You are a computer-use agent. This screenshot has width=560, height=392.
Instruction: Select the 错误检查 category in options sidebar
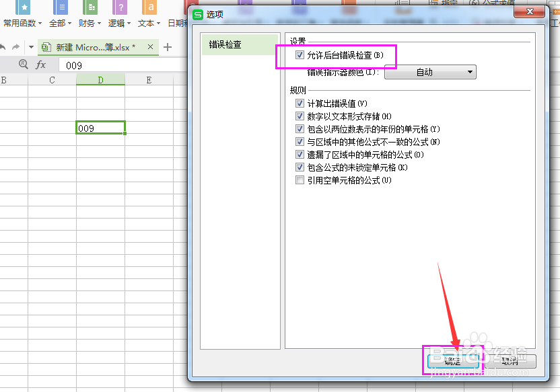[225, 44]
